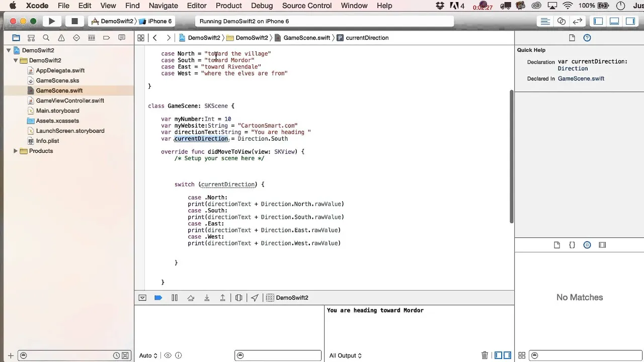This screenshot has width=644, height=362.
Task: Click the Run (play) button
Action: pyautogui.click(x=51, y=21)
